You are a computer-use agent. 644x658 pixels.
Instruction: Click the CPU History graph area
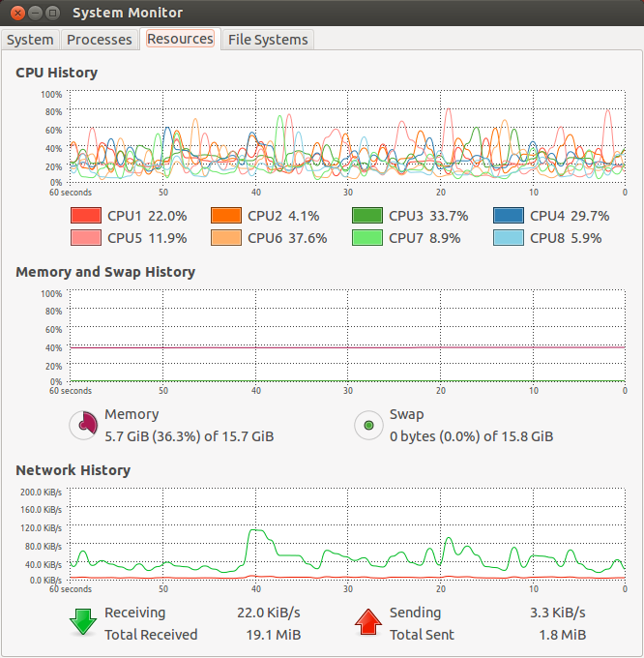pos(346,136)
